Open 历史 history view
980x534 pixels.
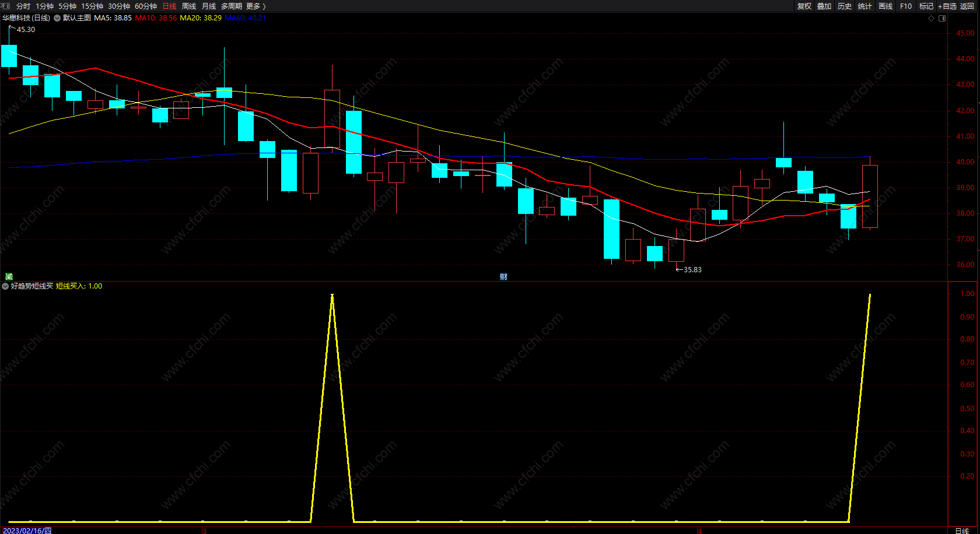pos(845,6)
